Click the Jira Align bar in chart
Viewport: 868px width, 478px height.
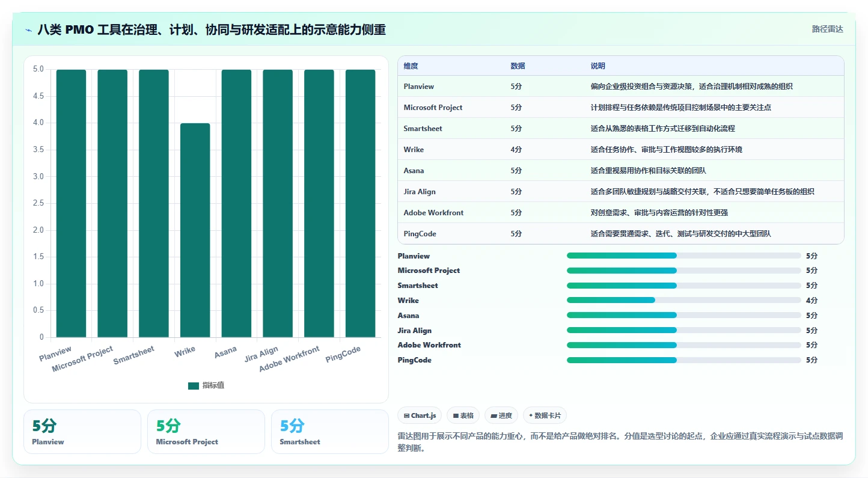[278, 203]
